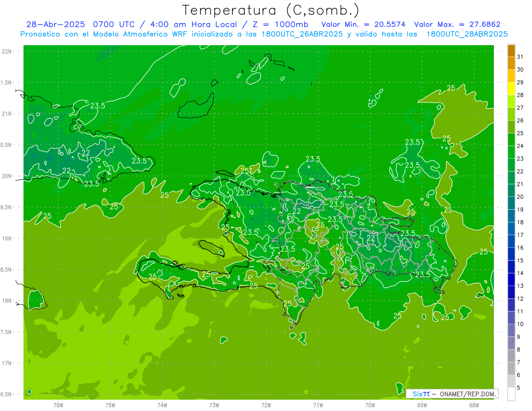Click the '71W' longitude axis label

(318, 405)
